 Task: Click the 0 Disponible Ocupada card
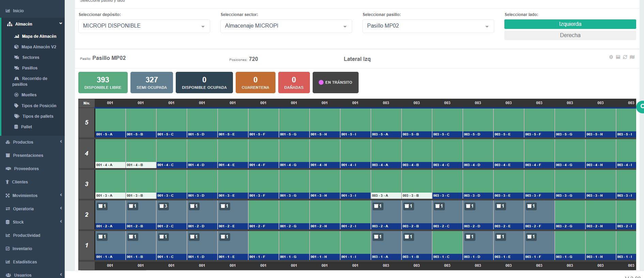(x=204, y=82)
